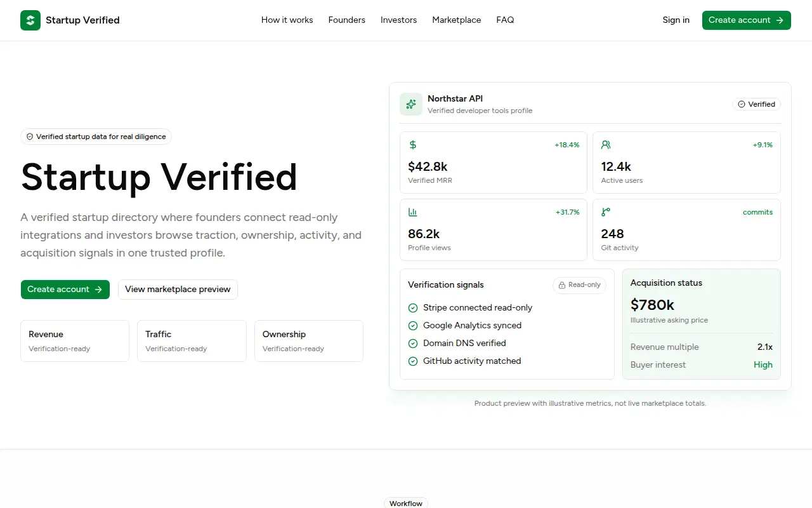Click the shield icon in diligence badge
This screenshot has width=812, height=508.
[x=30, y=137]
